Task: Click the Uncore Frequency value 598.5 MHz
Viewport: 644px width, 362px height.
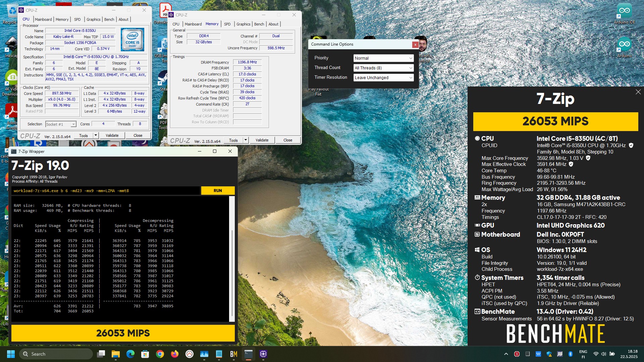Action: tap(276, 48)
